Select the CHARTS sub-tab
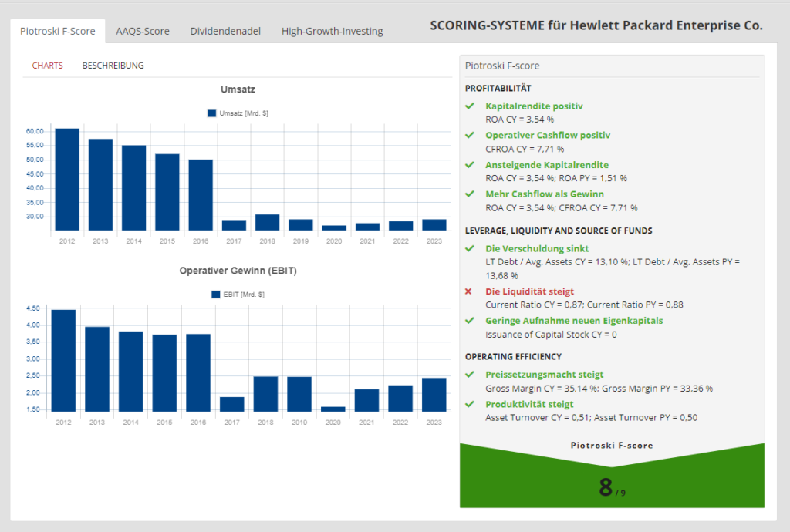Screen dimensions: 790x532 (48, 66)
